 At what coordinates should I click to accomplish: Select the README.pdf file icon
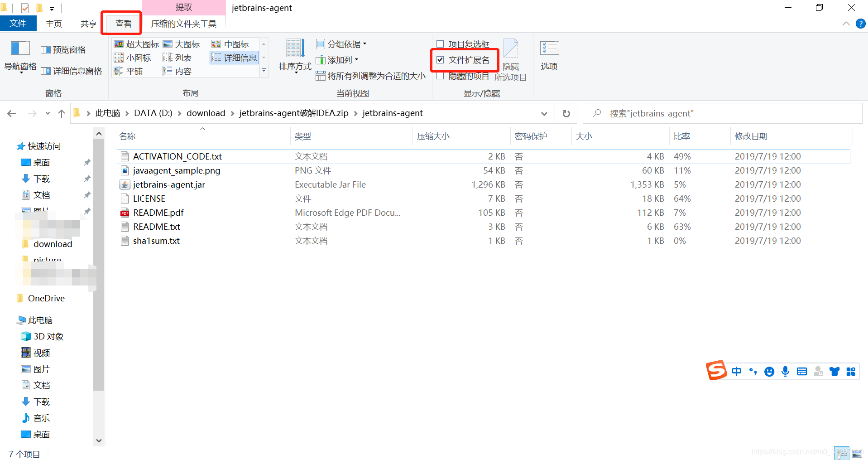(x=125, y=213)
